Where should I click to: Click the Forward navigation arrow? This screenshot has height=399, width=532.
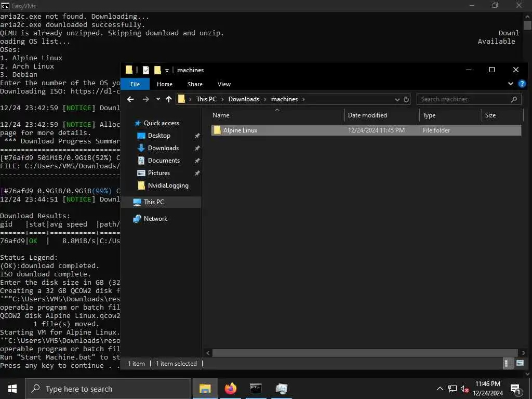point(145,99)
